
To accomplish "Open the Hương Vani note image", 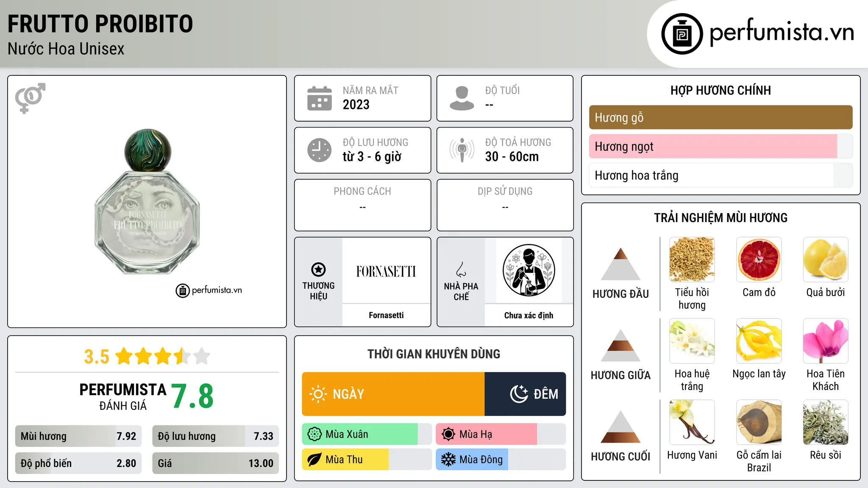I will [x=692, y=422].
